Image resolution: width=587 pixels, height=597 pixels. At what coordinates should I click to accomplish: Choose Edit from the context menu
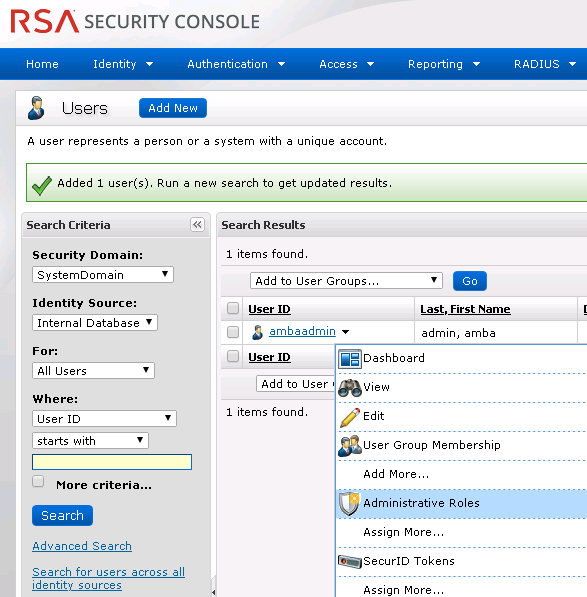click(x=461, y=417)
